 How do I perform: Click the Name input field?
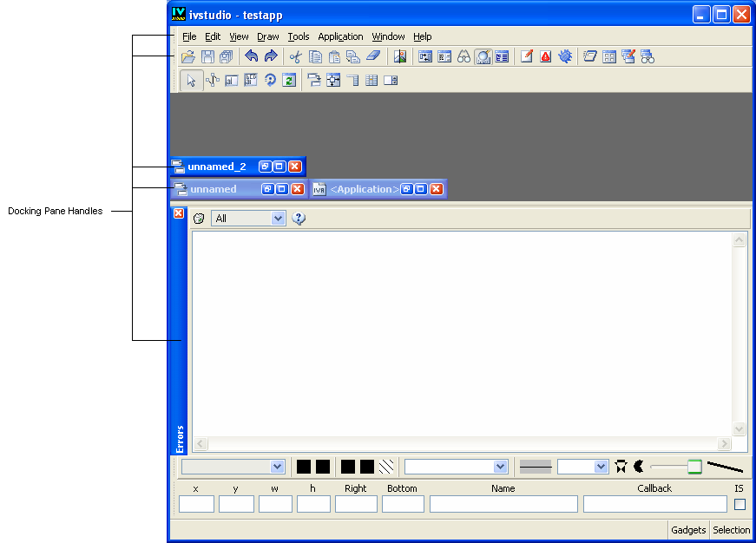click(503, 504)
